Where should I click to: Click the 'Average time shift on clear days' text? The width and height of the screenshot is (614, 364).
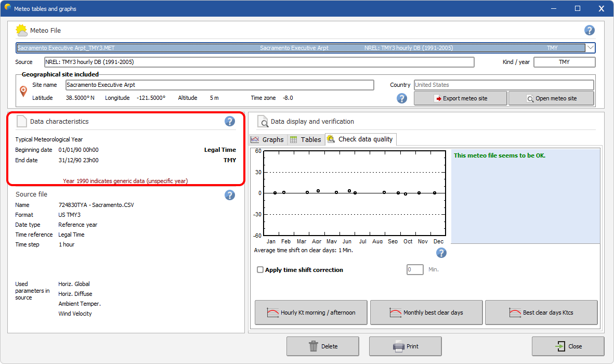pos(304,250)
